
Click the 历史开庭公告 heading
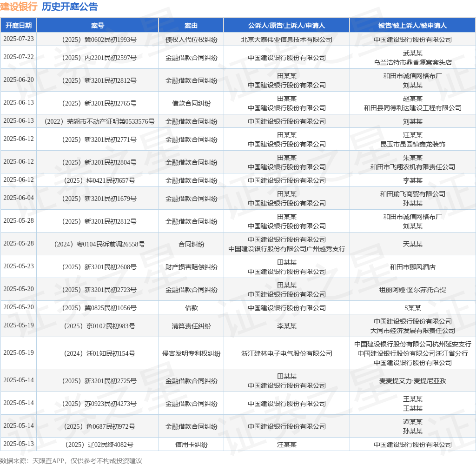(70, 7)
